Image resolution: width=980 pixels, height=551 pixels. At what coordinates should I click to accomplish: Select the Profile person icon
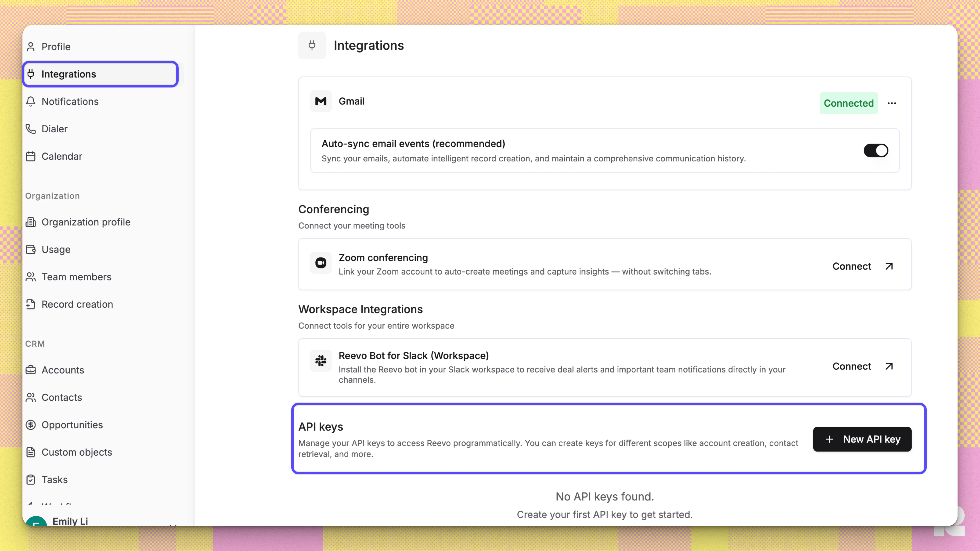pyautogui.click(x=31, y=47)
